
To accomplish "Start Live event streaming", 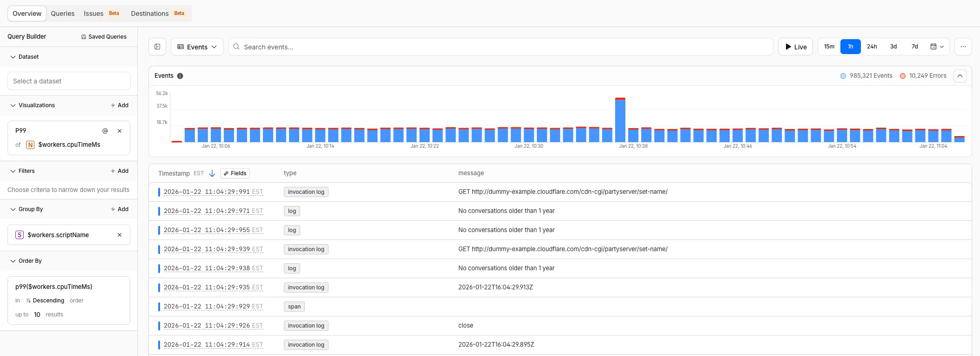I will [x=795, y=47].
